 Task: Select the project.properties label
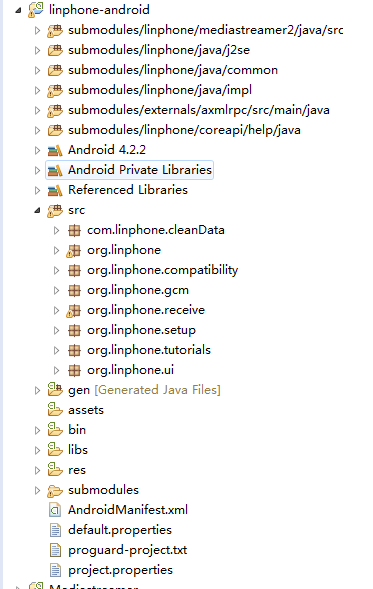coord(120,570)
